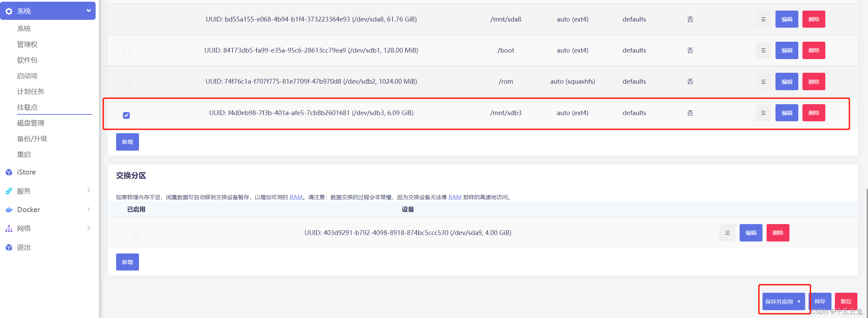Open the 系统 submenu item

24,29
